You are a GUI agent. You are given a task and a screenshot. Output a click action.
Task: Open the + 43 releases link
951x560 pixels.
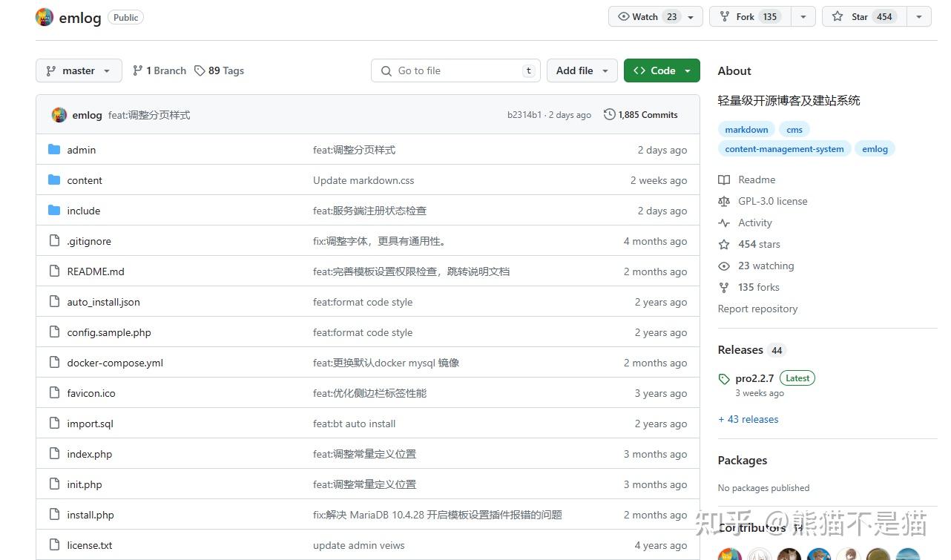coord(748,419)
